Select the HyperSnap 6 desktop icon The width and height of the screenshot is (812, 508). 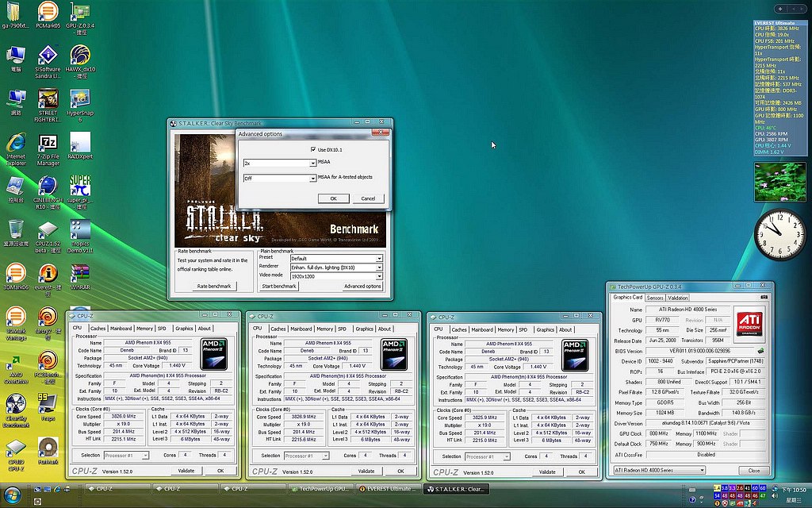coord(80,106)
